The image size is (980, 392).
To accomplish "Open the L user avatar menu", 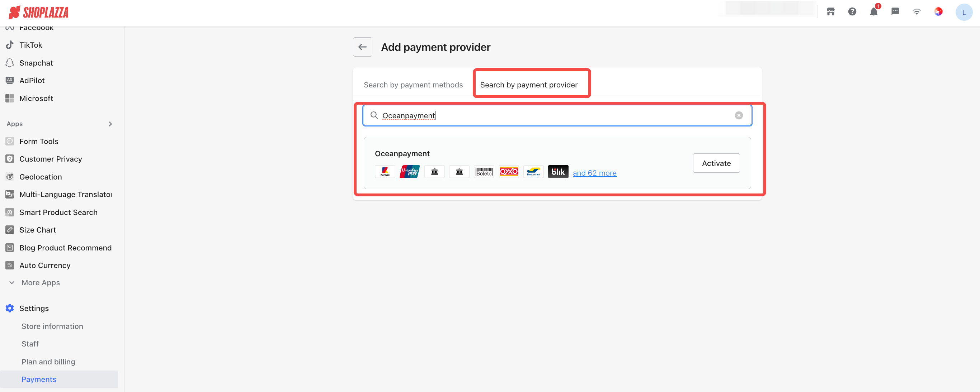I will tap(963, 12).
